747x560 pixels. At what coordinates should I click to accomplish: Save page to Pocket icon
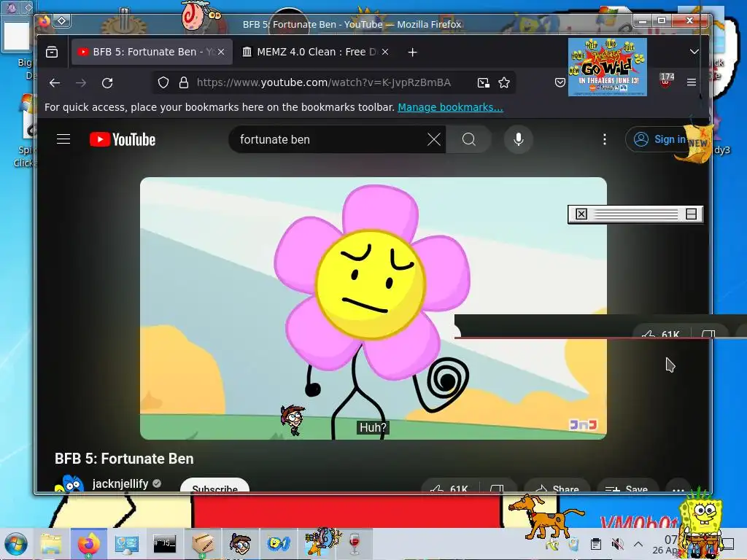tap(560, 83)
